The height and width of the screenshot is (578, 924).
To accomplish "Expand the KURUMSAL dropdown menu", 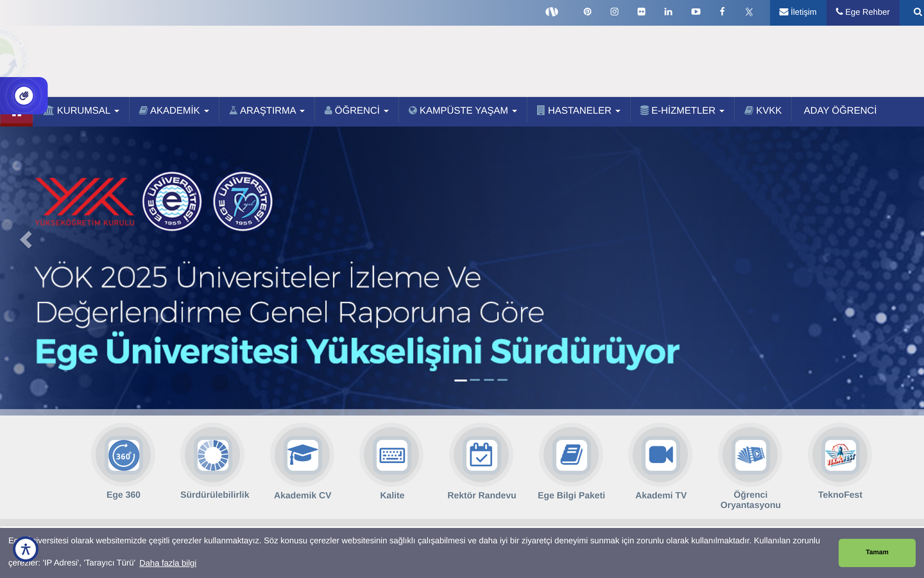I will [x=81, y=110].
